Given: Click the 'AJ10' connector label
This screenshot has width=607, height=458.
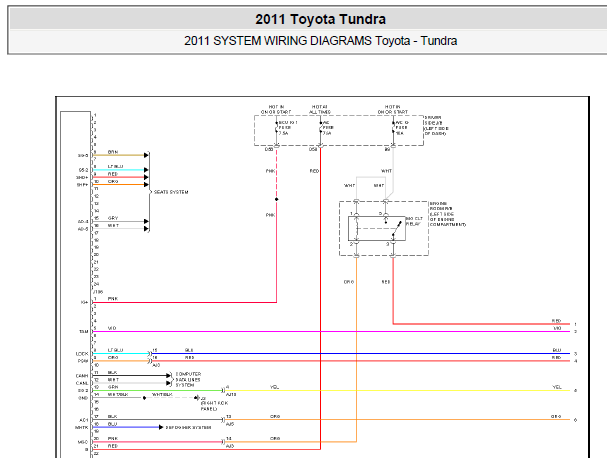Looking at the screenshot, I should [231, 395].
